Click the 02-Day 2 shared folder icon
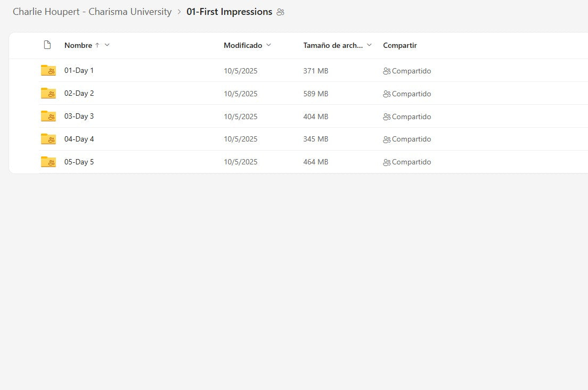The width and height of the screenshot is (588, 390). 48,94
